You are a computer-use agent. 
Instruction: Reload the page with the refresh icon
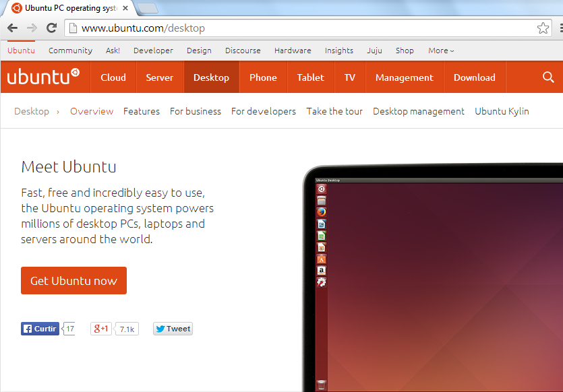(52, 28)
